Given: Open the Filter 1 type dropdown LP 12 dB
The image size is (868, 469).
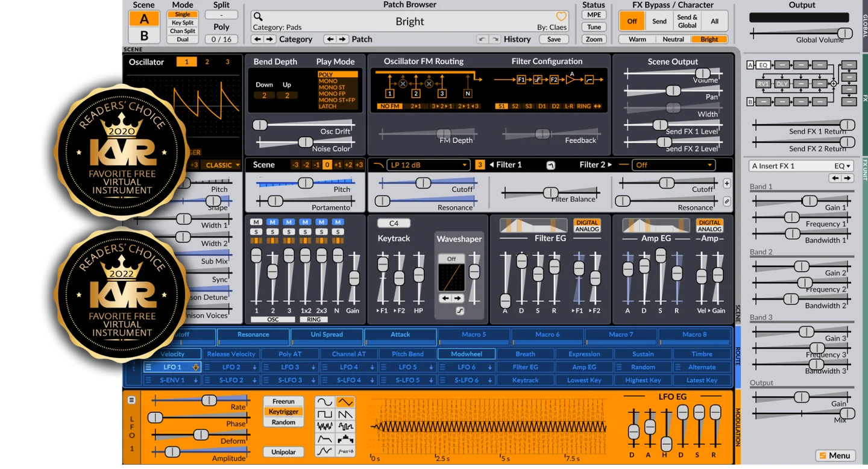Looking at the screenshot, I should pyautogui.click(x=427, y=165).
